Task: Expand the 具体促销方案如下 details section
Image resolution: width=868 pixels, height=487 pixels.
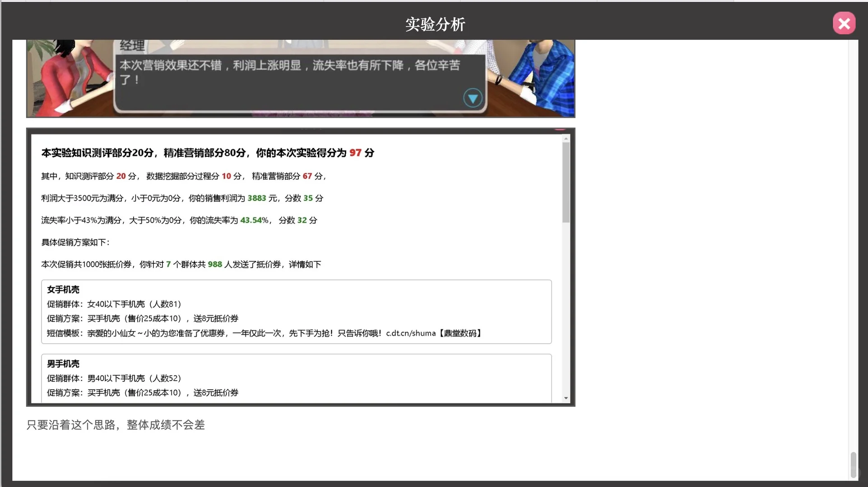Action: point(75,242)
